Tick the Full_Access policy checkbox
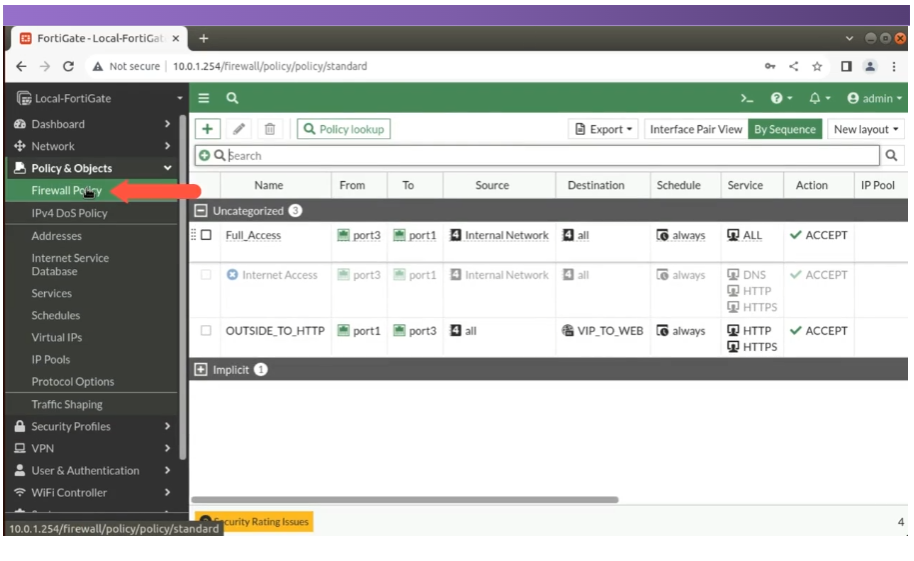 click(x=206, y=234)
